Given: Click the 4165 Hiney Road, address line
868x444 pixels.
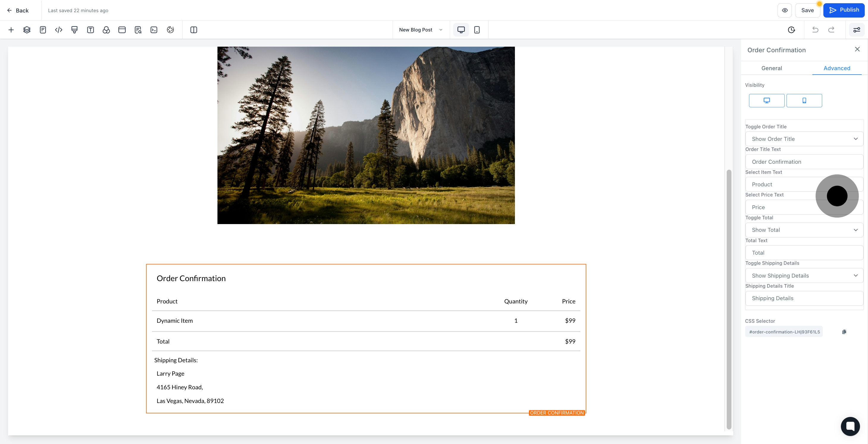Looking at the screenshot, I should click(180, 387).
